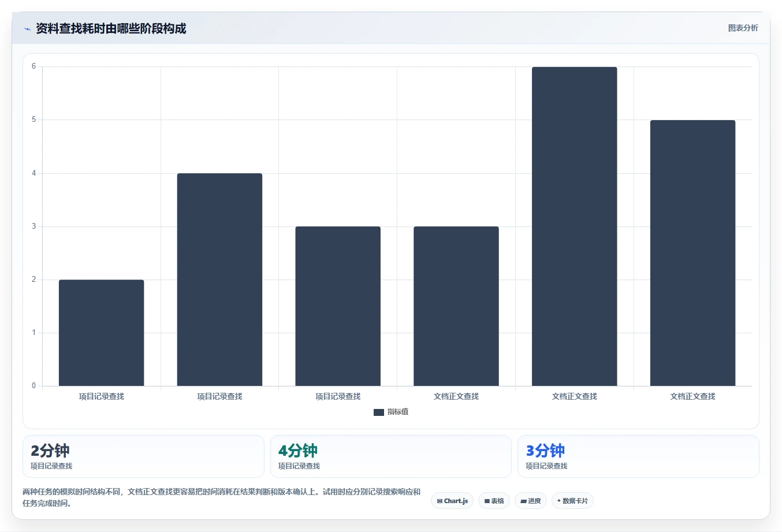Open the blue 3分钟 stat card
This screenshot has height=532, width=782.
(638, 456)
